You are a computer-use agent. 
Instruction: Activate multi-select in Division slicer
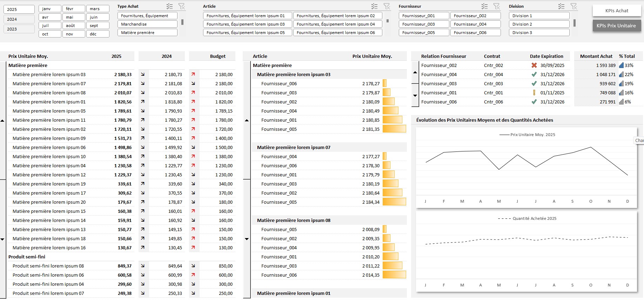561,6
